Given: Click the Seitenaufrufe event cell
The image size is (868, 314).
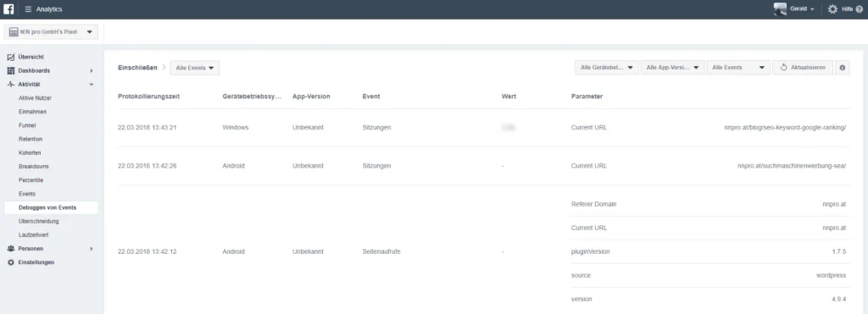Looking at the screenshot, I should pyautogui.click(x=381, y=251).
